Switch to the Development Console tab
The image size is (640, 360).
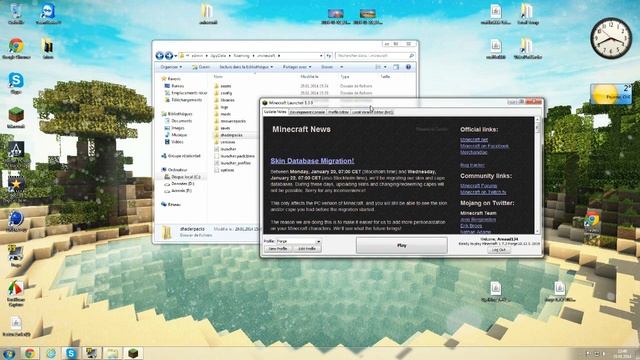pos(307,112)
